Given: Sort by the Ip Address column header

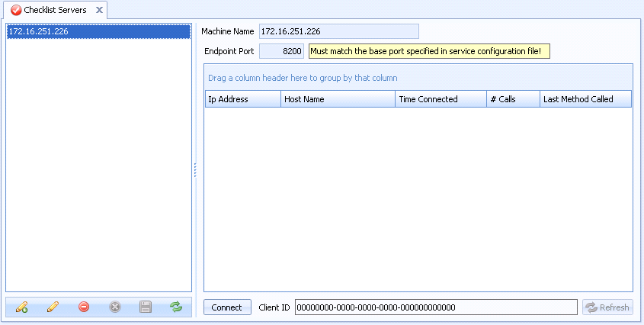Looking at the screenshot, I should (x=242, y=99).
